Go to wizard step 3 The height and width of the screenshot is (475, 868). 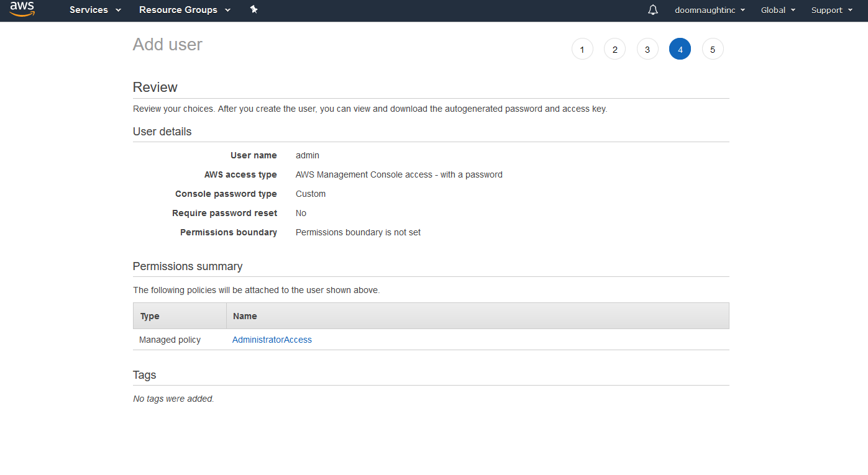point(647,49)
